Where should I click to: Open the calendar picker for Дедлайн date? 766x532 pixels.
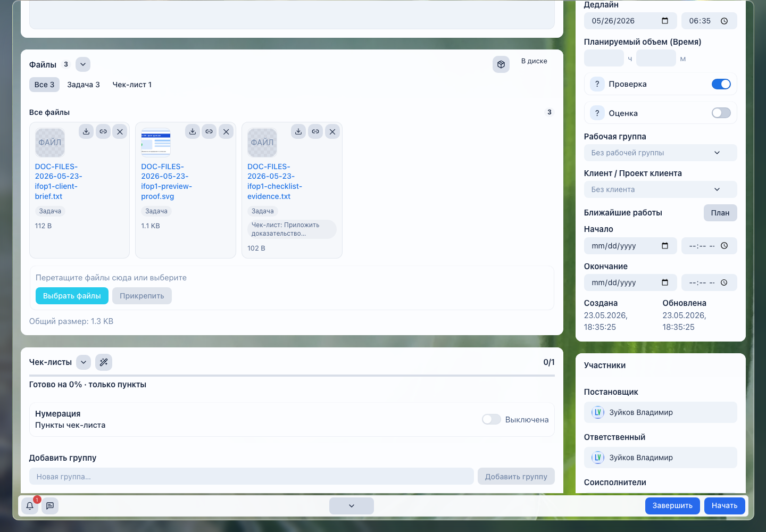(665, 21)
